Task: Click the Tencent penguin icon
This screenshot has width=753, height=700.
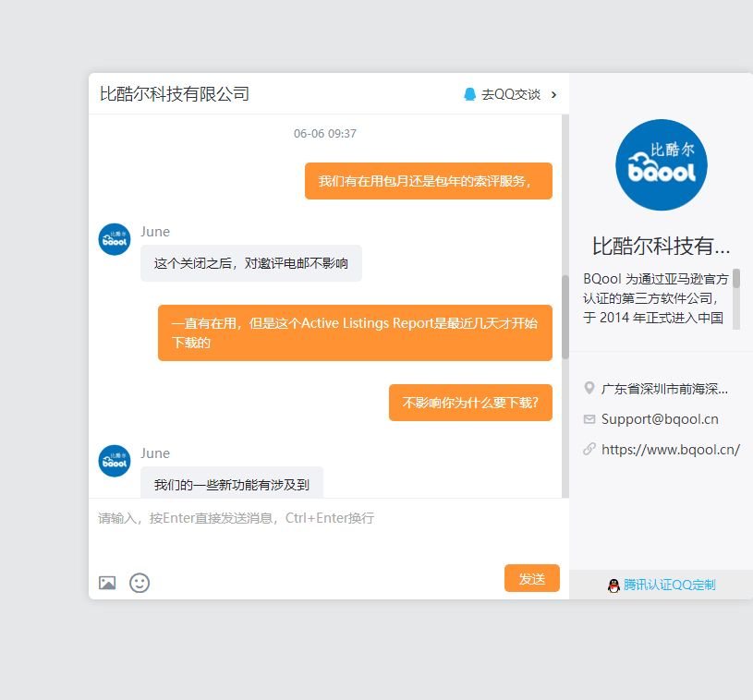Action: [613, 585]
